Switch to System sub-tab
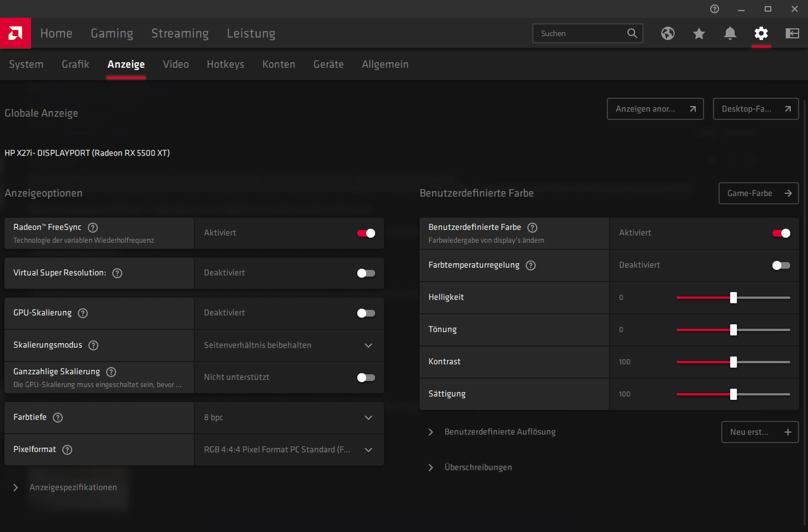Image resolution: width=808 pixels, height=532 pixels. pyautogui.click(x=26, y=64)
